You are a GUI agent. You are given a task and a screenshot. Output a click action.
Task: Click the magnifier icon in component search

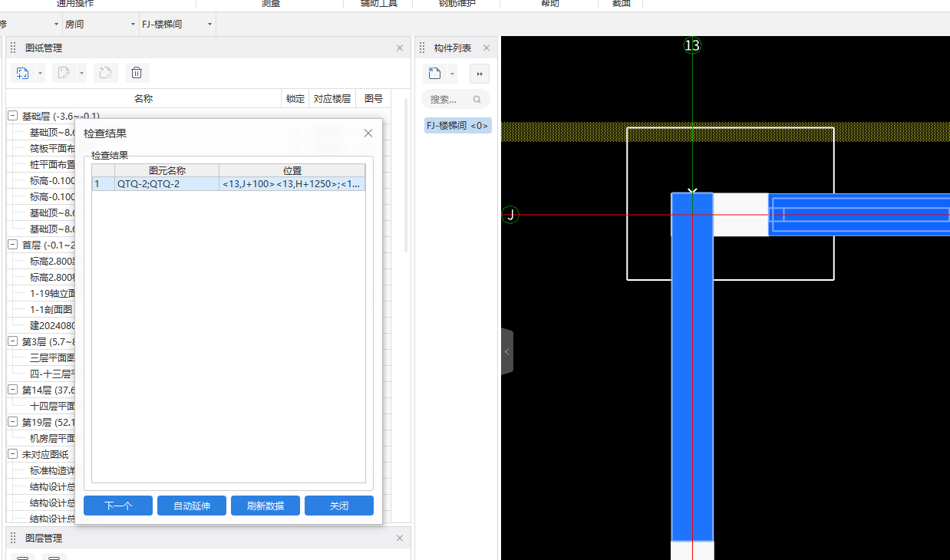point(477,99)
